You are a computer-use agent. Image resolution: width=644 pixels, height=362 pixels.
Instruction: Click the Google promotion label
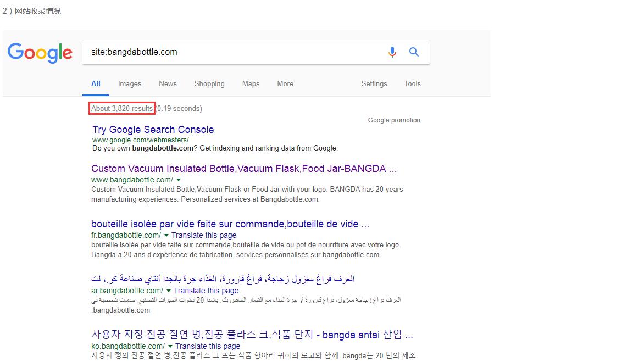394,120
